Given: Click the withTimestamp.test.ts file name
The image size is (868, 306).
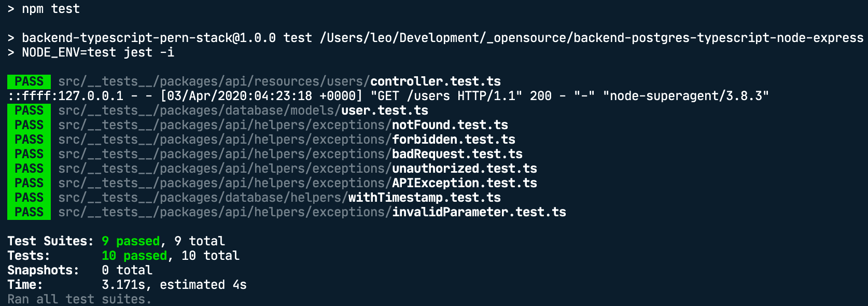Looking at the screenshot, I should pyautogui.click(x=424, y=198).
